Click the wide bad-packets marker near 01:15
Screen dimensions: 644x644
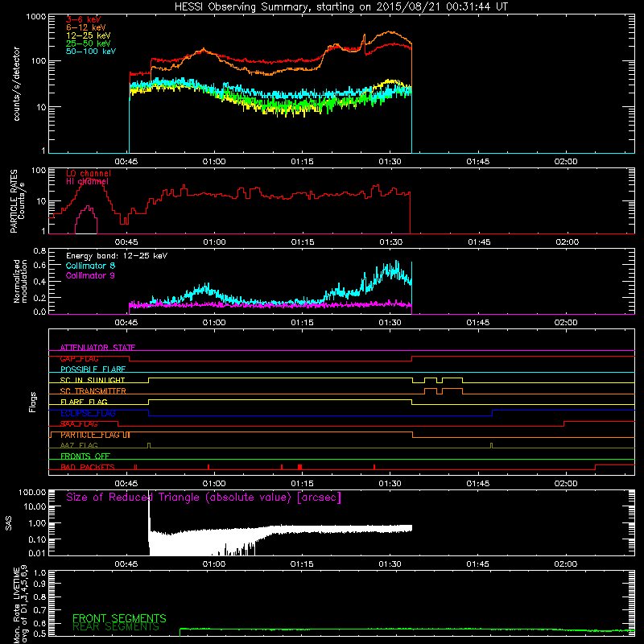click(x=300, y=467)
